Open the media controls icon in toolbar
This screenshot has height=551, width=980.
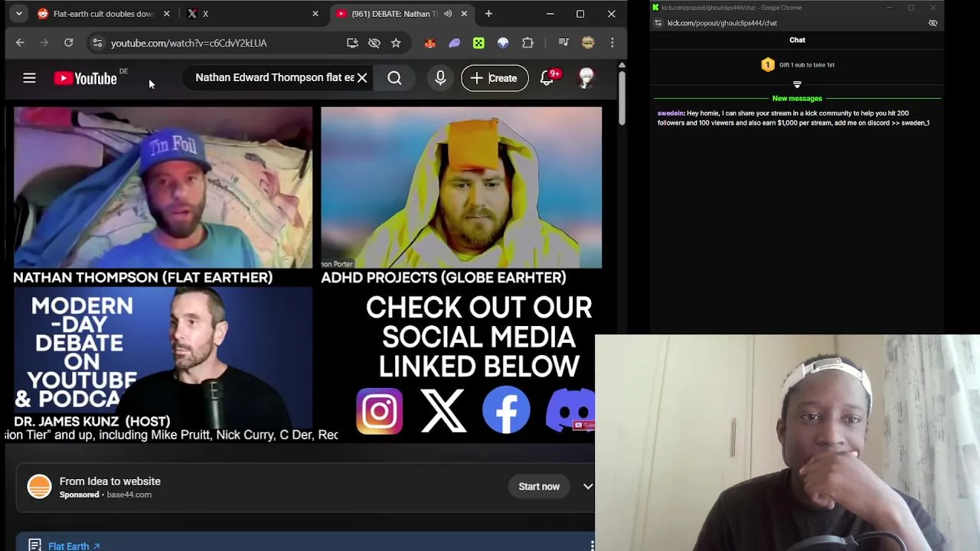pyautogui.click(x=563, y=43)
